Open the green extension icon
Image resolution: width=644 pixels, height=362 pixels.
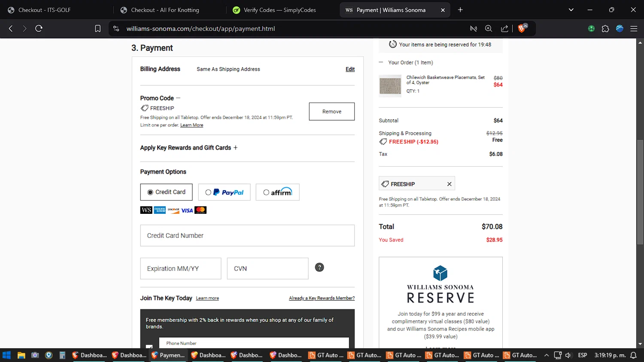click(591, 28)
